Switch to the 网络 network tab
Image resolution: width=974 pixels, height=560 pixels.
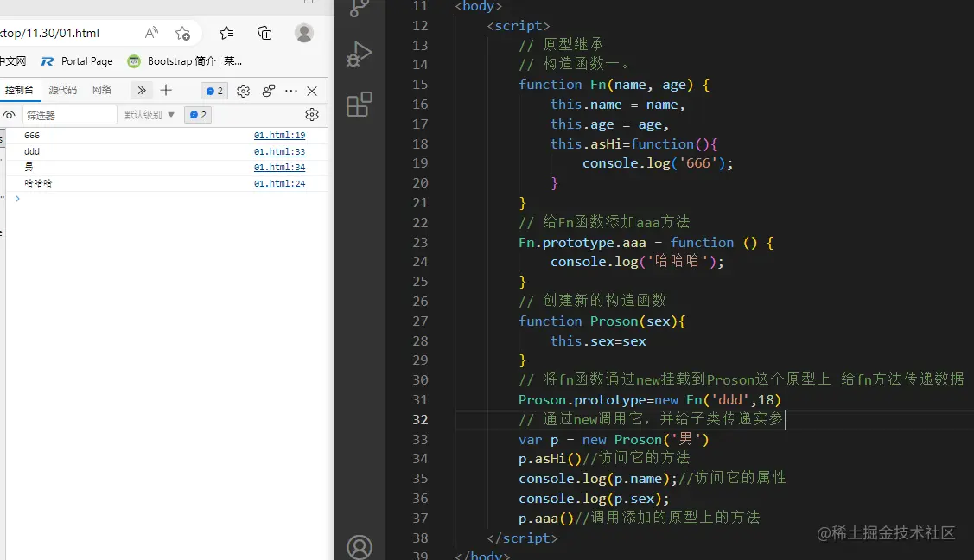tap(102, 91)
